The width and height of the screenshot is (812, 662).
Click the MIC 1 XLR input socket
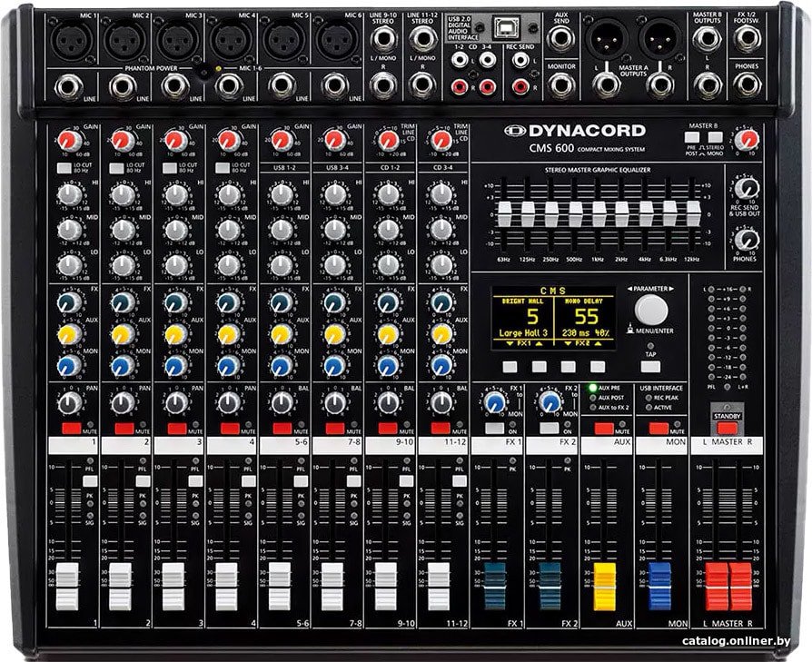click(x=72, y=40)
